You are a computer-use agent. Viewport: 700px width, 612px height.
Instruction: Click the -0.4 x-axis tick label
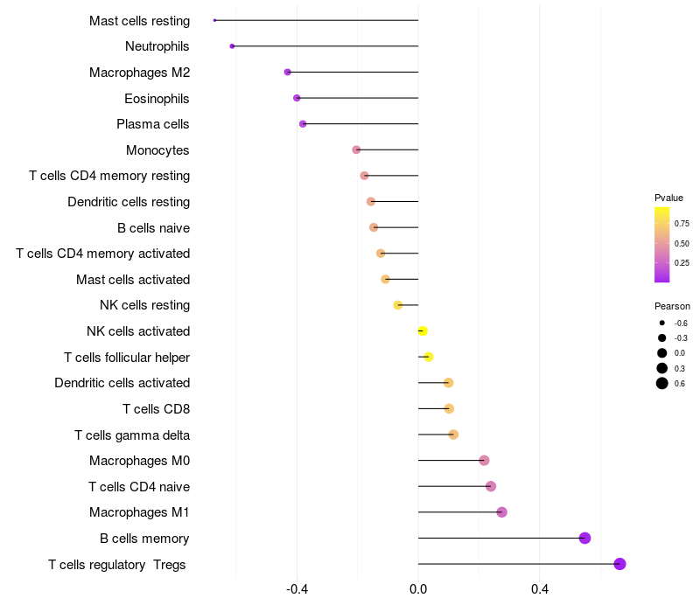pyautogui.click(x=297, y=589)
